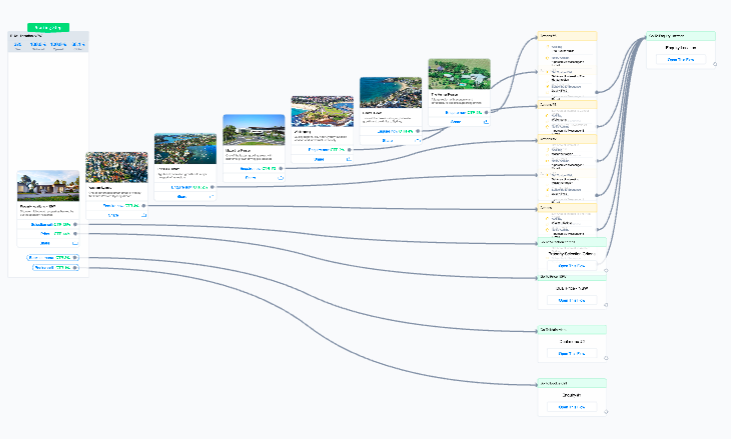Click share icon on rural farm card
This screenshot has width=731, height=439.
tap(486, 122)
